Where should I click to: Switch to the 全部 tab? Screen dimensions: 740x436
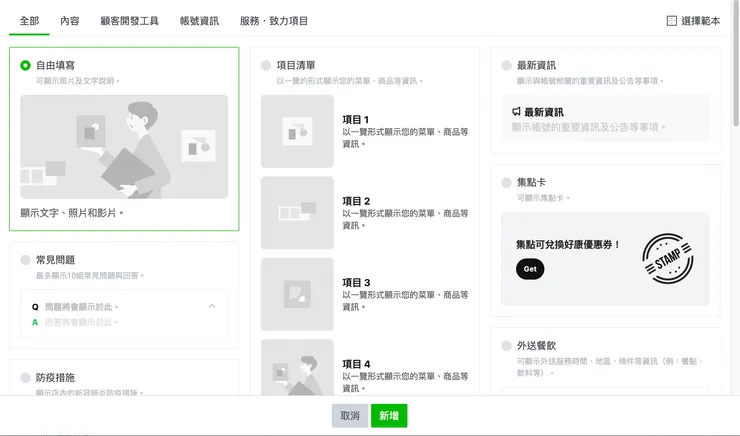[x=29, y=21]
